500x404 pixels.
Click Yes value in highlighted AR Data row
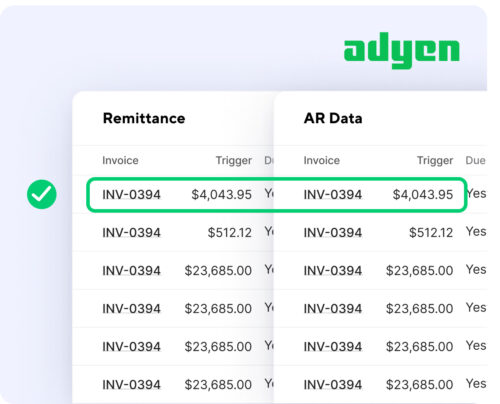(x=476, y=193)
